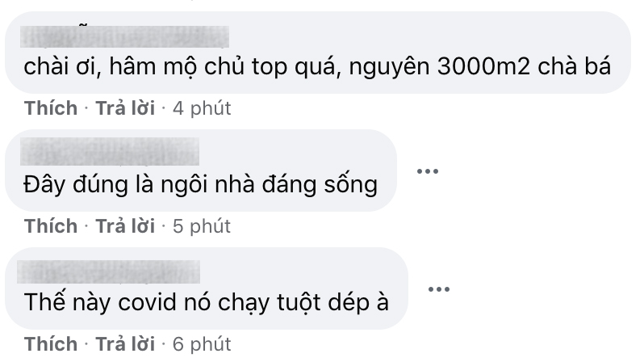The height and width of the screenshot is (362, 644).
Task: Open the '4 phút' timestamp link
Action: pos(202,108)
